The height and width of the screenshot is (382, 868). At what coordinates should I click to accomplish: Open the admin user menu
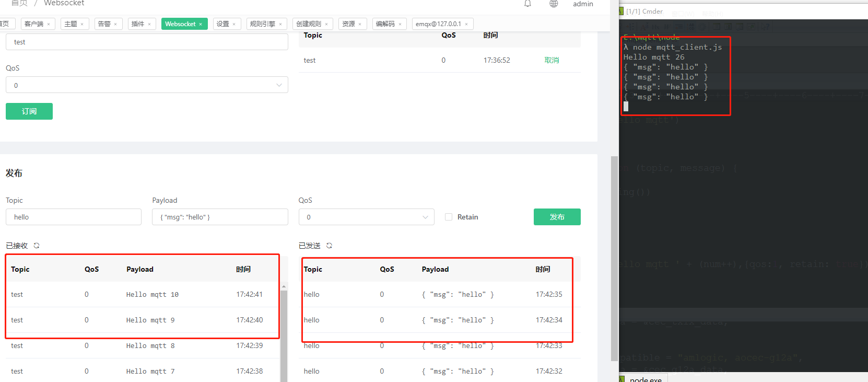[x=583, y=4]
